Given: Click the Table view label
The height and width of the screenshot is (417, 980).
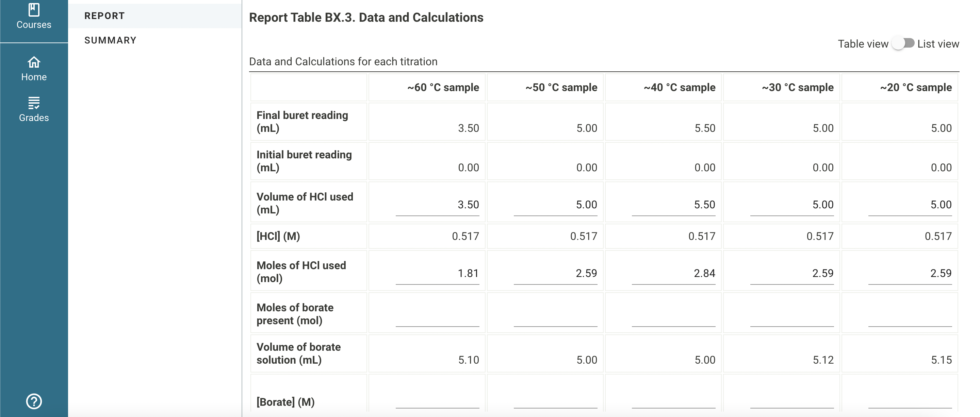Looking at the screenshot, I should [863, 44].
